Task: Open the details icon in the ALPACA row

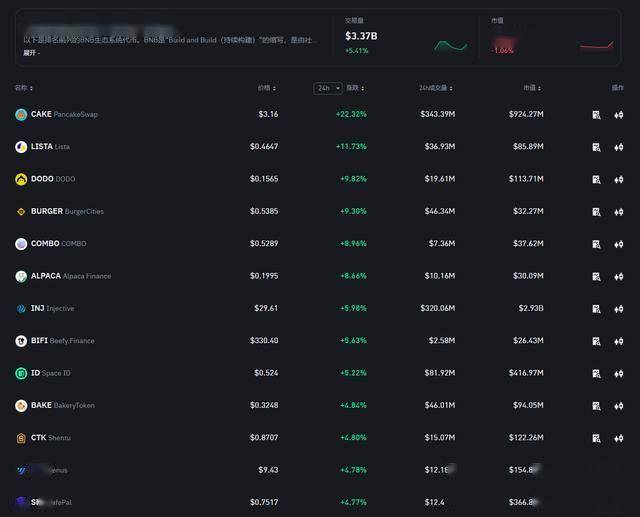Action: point(596,277)
